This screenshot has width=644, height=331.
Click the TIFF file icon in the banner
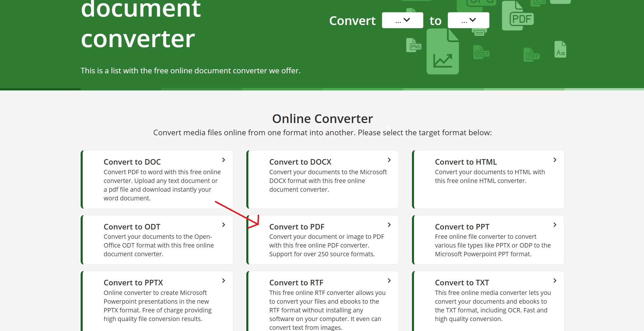click(532, 55)
